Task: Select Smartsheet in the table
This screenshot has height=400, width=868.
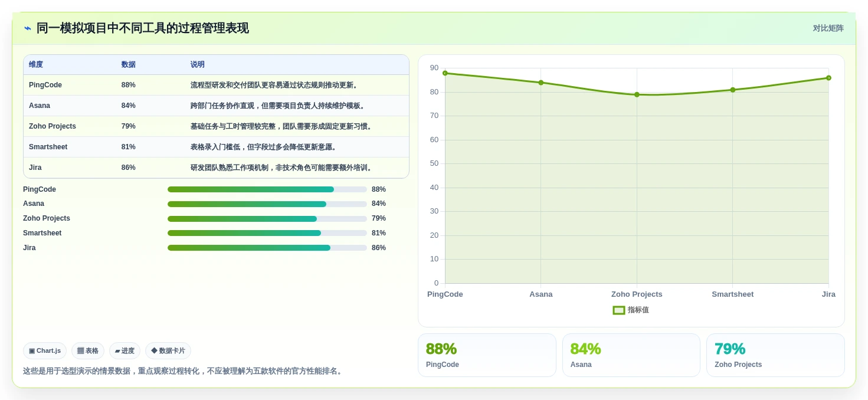Action: point(49,147)
